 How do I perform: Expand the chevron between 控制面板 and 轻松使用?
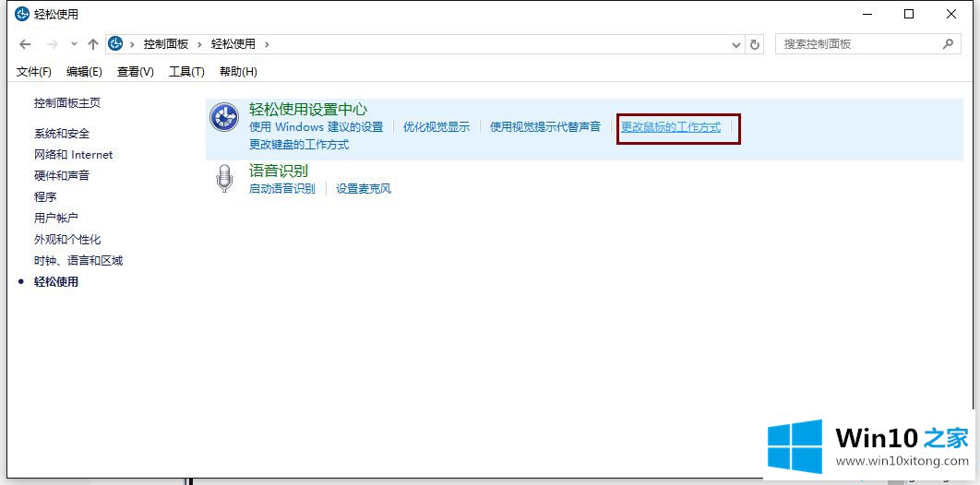(200, 44)
